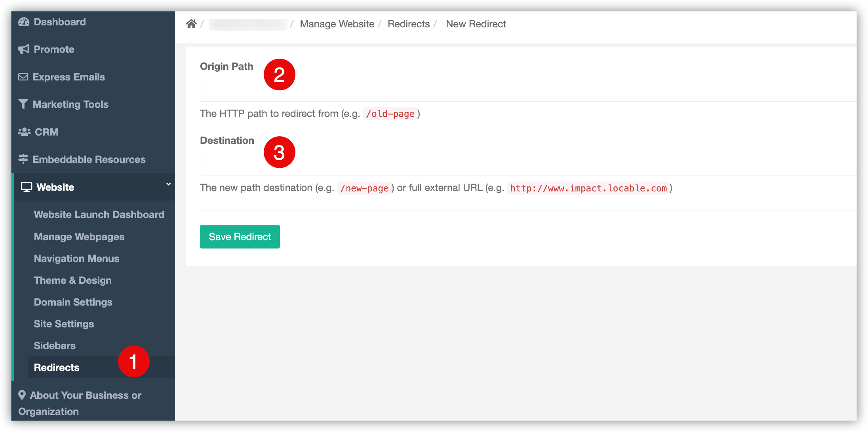Screen dimensions: 868x432
Task: Go to Domain Settings
Action: click(73, 302)
